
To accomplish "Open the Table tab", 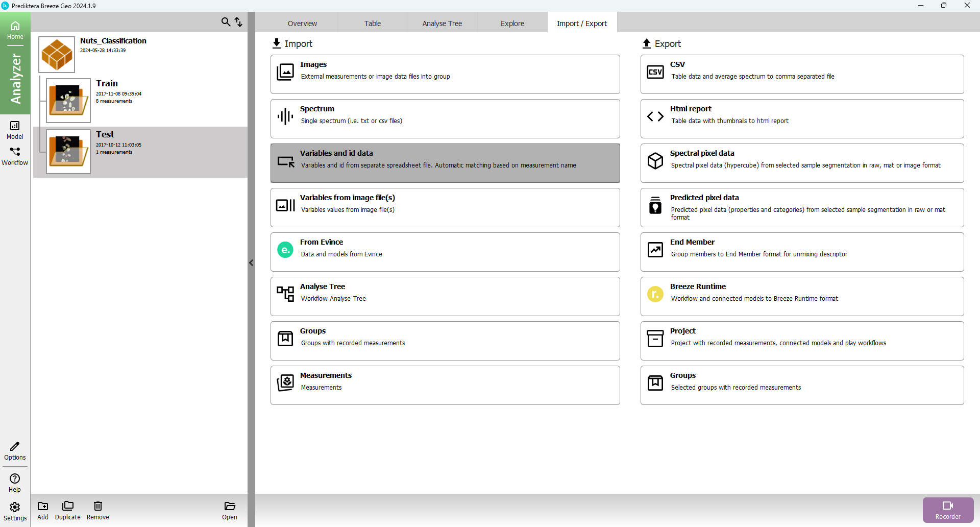I will tap(372, 23).
